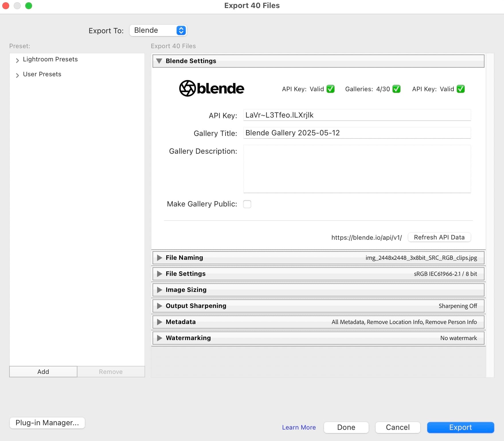
Task: Collapse the Blende Settings section
Action: [159, 61]
